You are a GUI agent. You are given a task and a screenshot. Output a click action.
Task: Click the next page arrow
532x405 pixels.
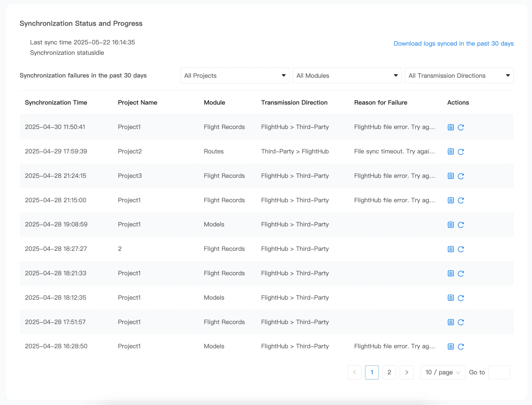[407, 372]
